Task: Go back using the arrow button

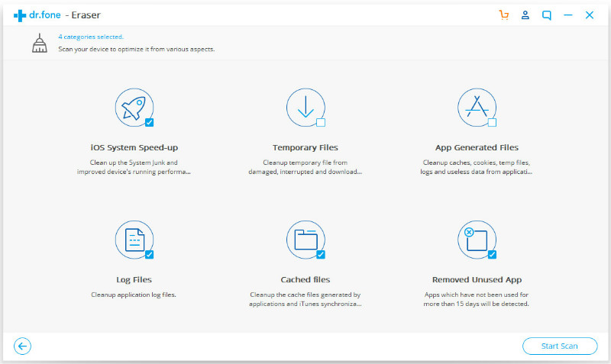Action: 23,346
